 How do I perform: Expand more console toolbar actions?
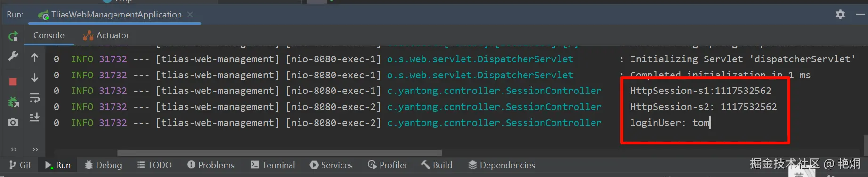[35, 149]
